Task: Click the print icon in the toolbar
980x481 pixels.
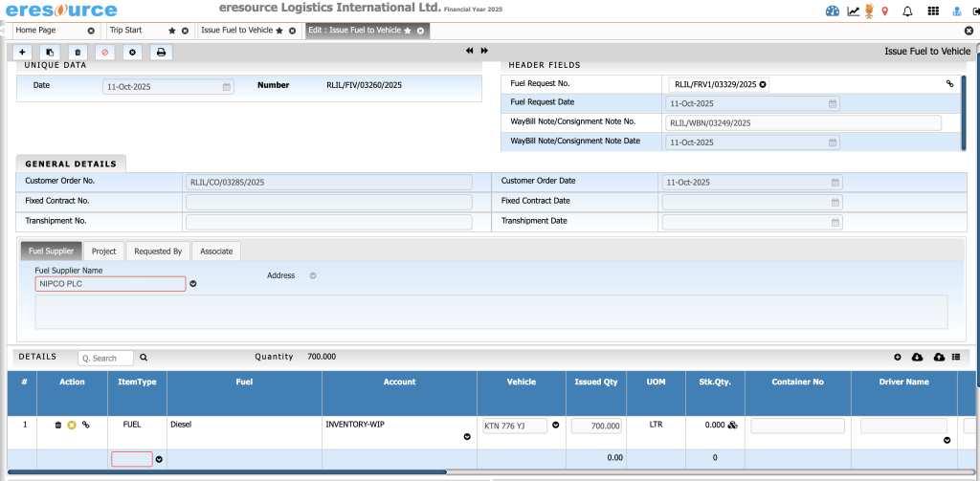Action: (x=161, y=52)
